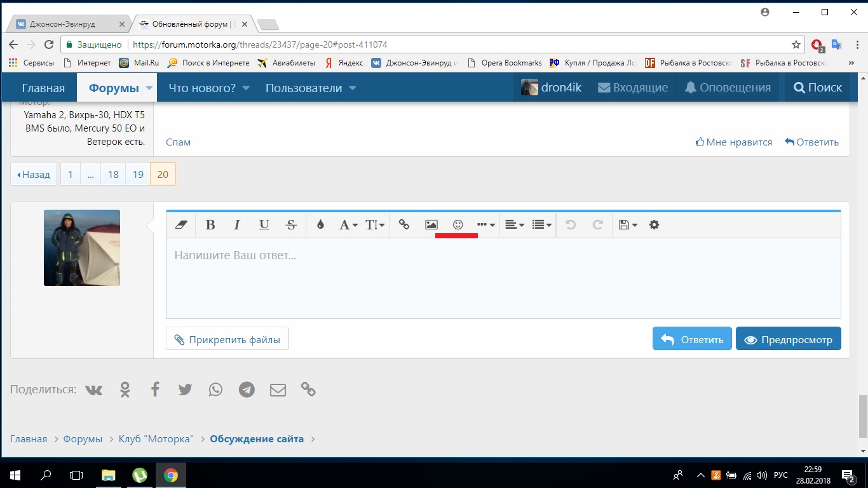
Task: Expand the list options dropdown
Action: [541, 225]
